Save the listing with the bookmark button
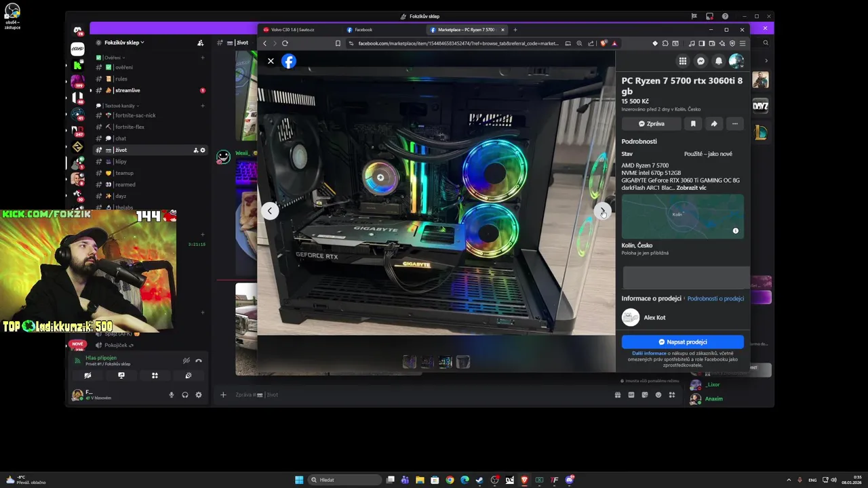Image resolution: width=868 pixels, height=488 pixels. 693,124
